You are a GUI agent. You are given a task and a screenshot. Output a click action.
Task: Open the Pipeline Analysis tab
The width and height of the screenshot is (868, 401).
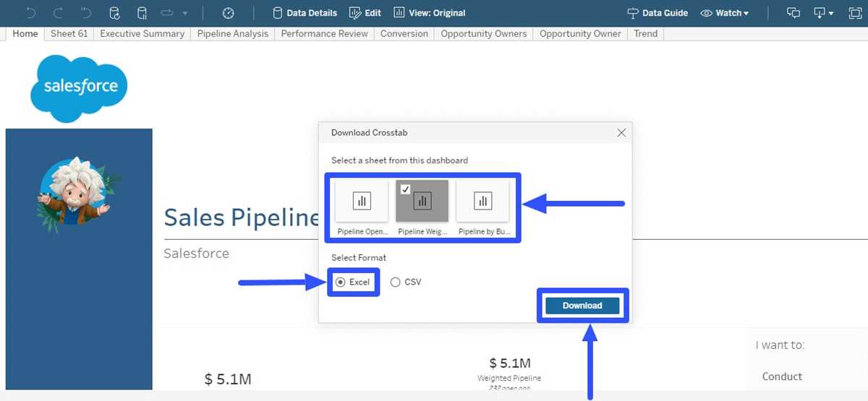tap(233, 34)
